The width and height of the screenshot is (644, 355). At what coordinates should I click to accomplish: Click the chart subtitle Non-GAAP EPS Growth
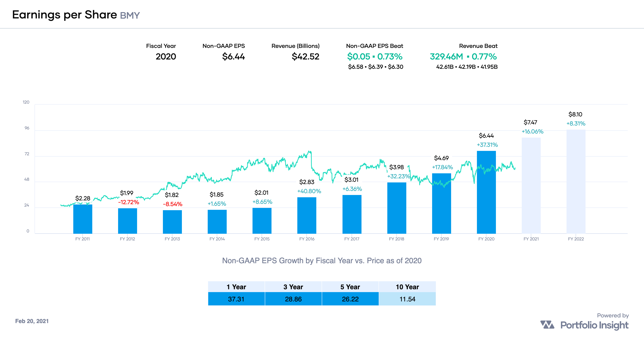pyautogui.click(x=322, y=261)
